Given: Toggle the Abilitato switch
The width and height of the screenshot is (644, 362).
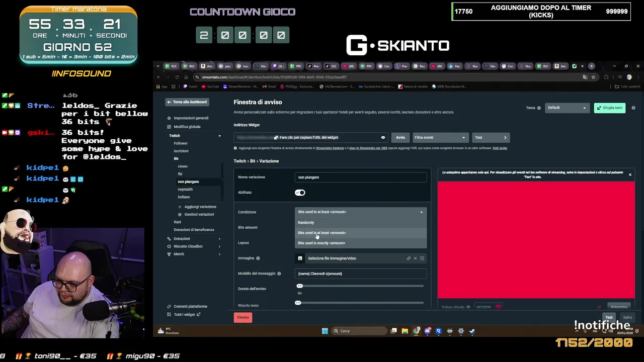Looking at the screenshot, I should pyautogui.click(x=300, y=193).
